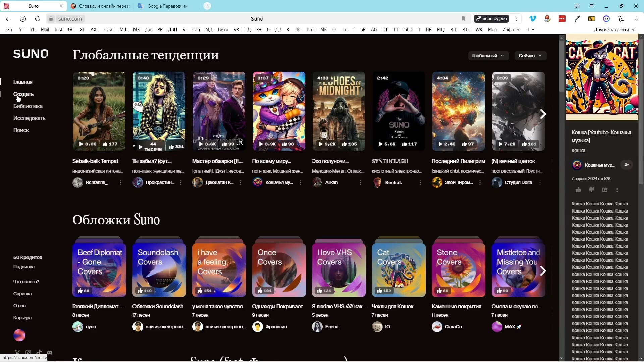The width and height of the screenshot is (644, 362).
Task: Go back with the browser back arrow
Action: click(8, 19)
